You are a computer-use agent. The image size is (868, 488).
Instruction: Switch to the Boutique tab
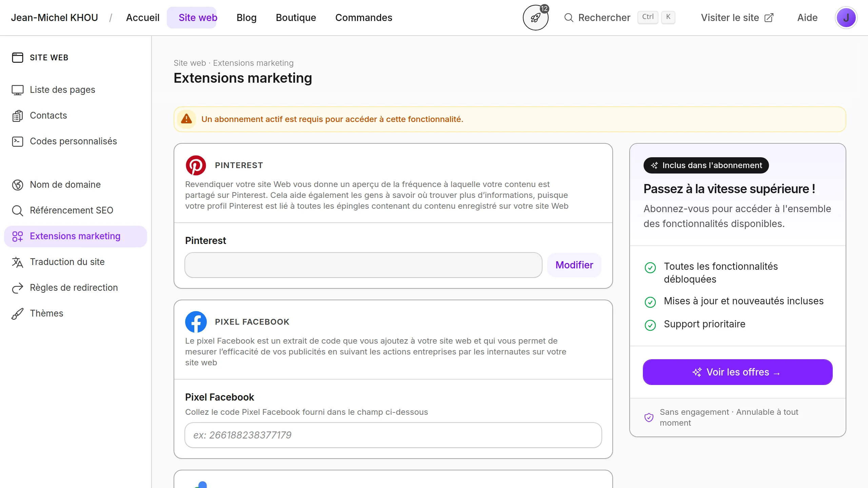coord(296,18)
